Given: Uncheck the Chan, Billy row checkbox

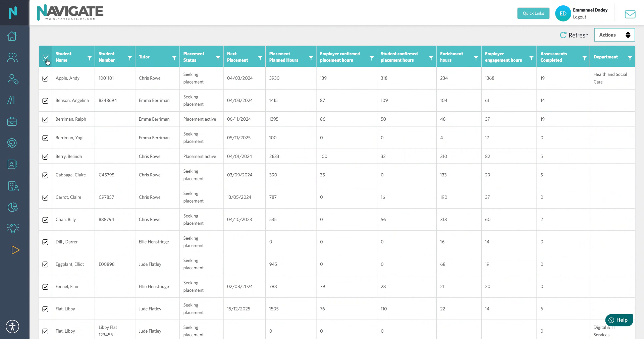Looking at the screenshot, I should 45,220.
